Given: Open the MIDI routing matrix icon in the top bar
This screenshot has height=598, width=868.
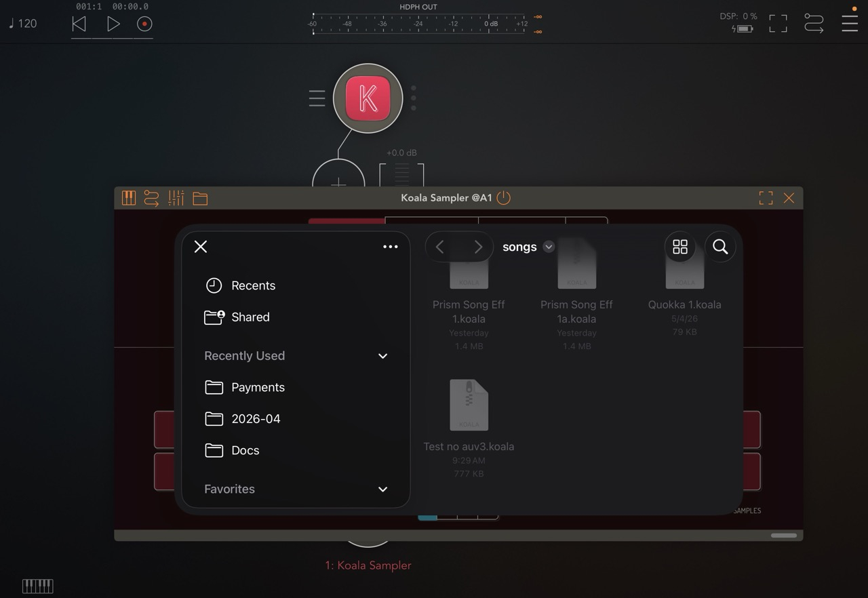Looking at the screenshot, I should (814, 24).
